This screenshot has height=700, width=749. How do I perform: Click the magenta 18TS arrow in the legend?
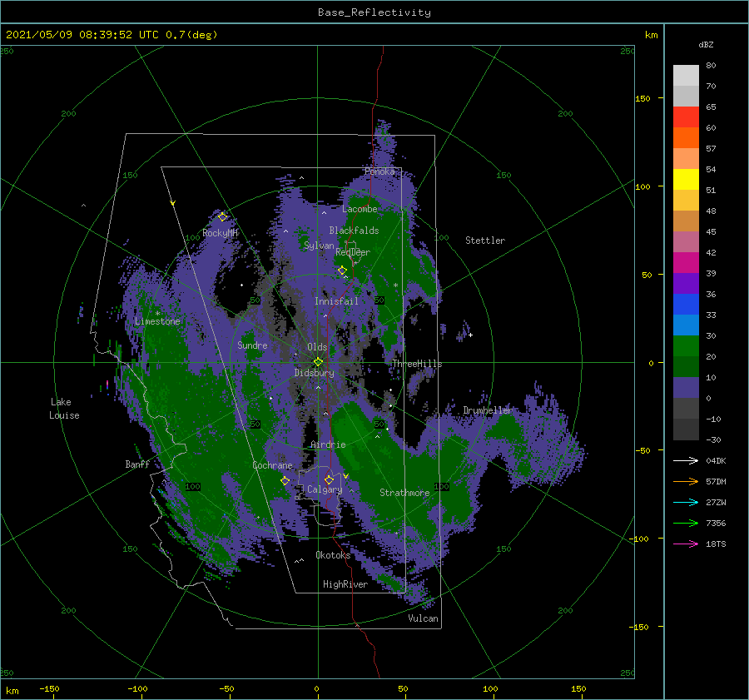tap(686, 544)
